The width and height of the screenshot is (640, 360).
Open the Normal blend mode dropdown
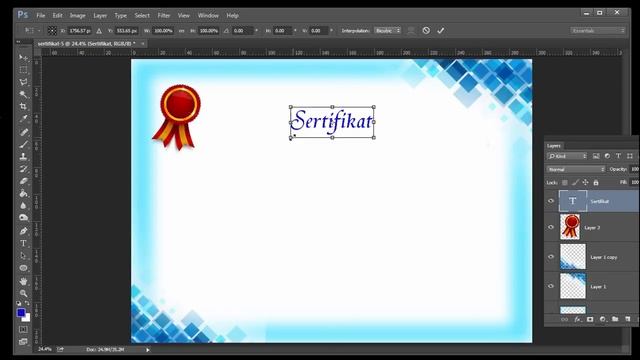coord(576,169)
